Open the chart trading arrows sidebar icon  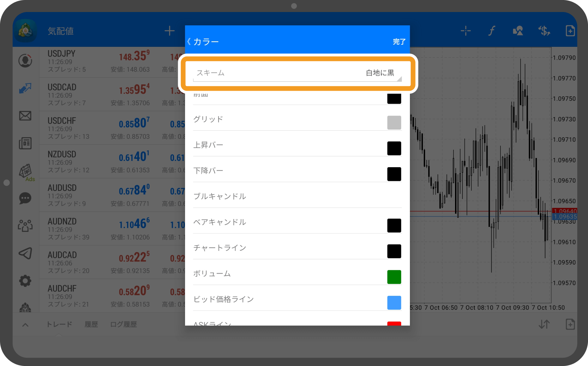coord(25,88)
